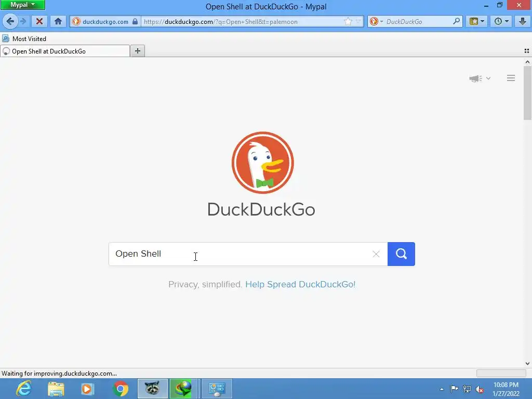Screen dimensions: 532x399
Task: Open the DuckDuckGo hamburger menu
Action: (x=511, y=78)
